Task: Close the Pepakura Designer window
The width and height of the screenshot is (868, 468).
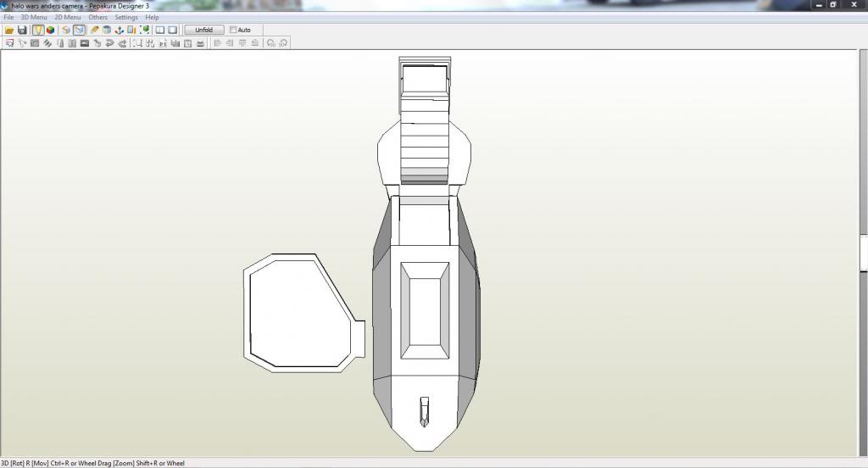Action: click(x=854, y=5)
